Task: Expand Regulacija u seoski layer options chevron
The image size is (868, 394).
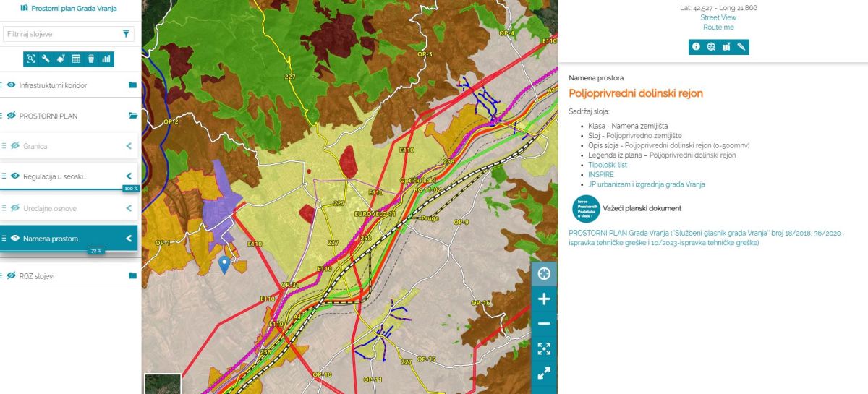Action: tap(129, 176)
